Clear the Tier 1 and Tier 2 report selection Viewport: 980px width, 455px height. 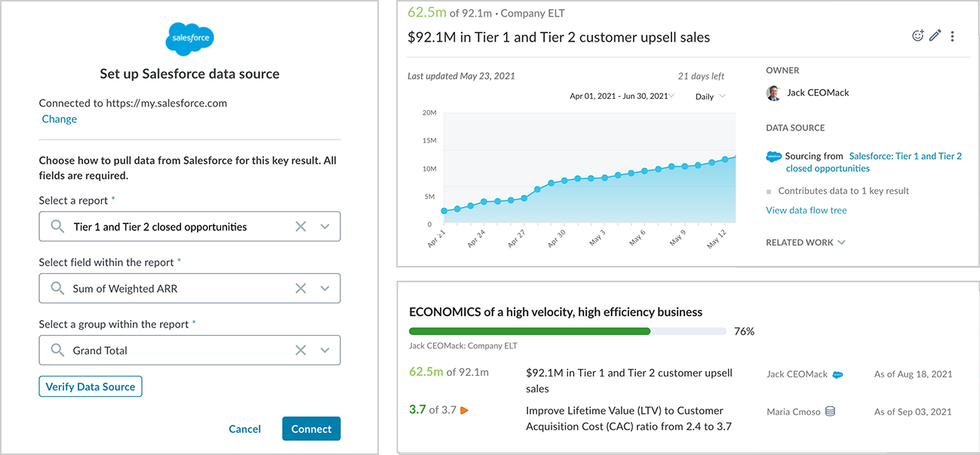tap(300, 226)
